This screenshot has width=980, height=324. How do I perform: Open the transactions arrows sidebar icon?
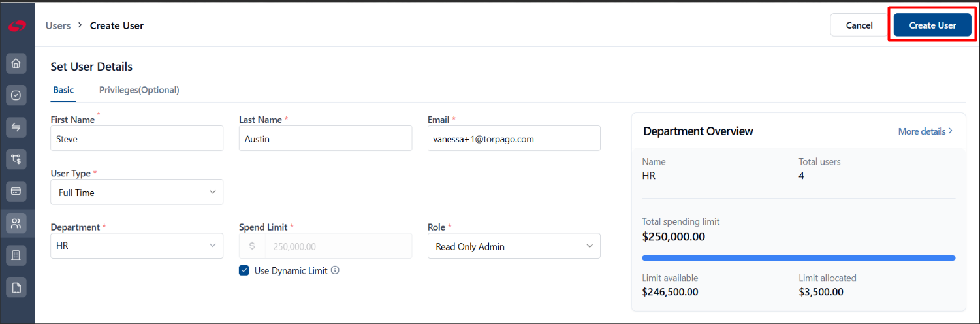(16, 127)
